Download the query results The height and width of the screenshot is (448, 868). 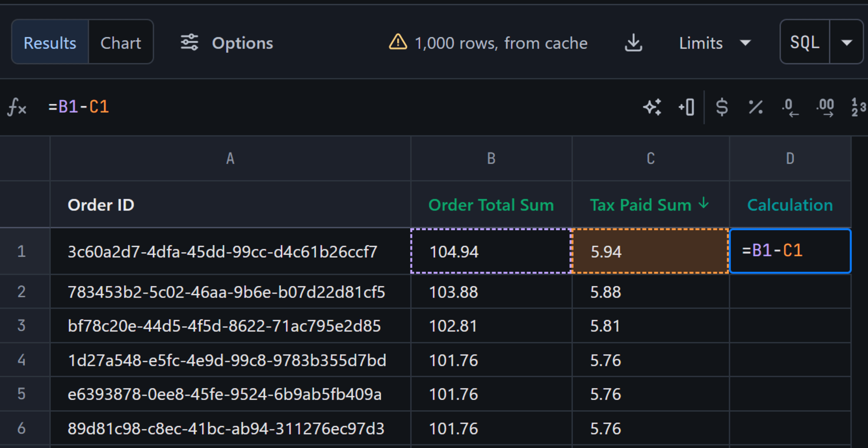click(633, 43)
